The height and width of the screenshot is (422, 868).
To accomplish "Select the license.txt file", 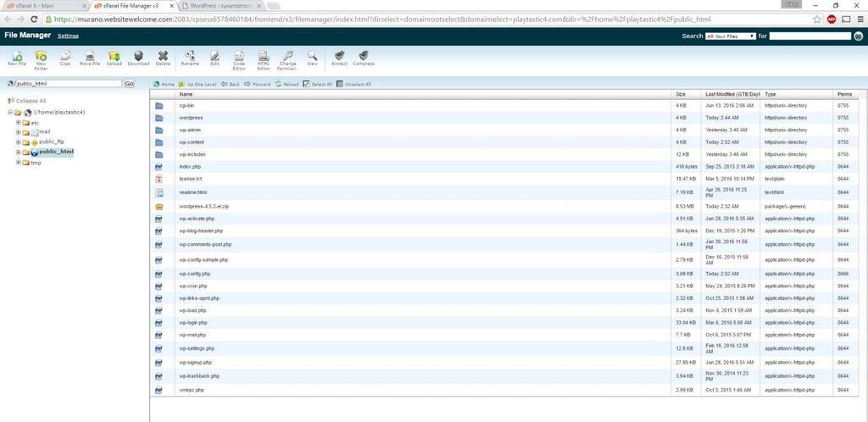I will (x=504, y=179).
